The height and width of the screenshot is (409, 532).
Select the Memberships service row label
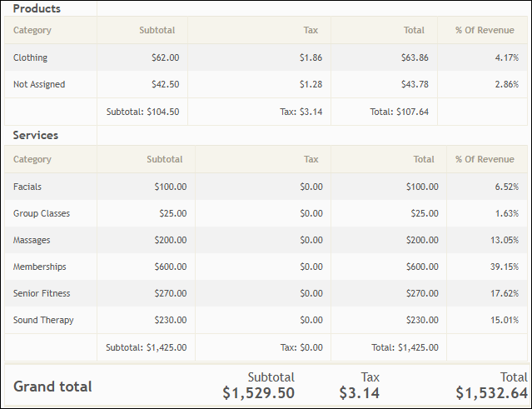[40, 267]
